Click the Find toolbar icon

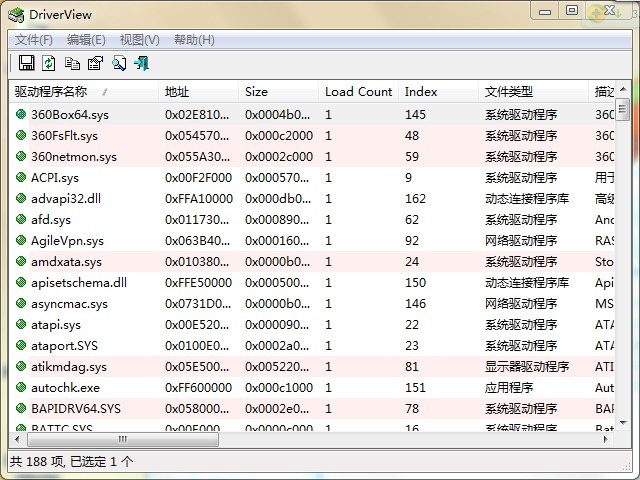coord(119,63)
